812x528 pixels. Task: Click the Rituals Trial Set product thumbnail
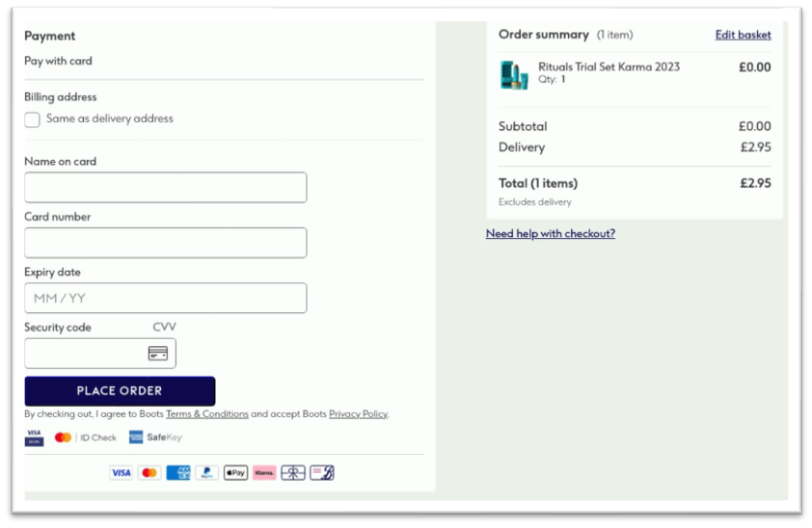pyautogui.click(x=514, y=75)
